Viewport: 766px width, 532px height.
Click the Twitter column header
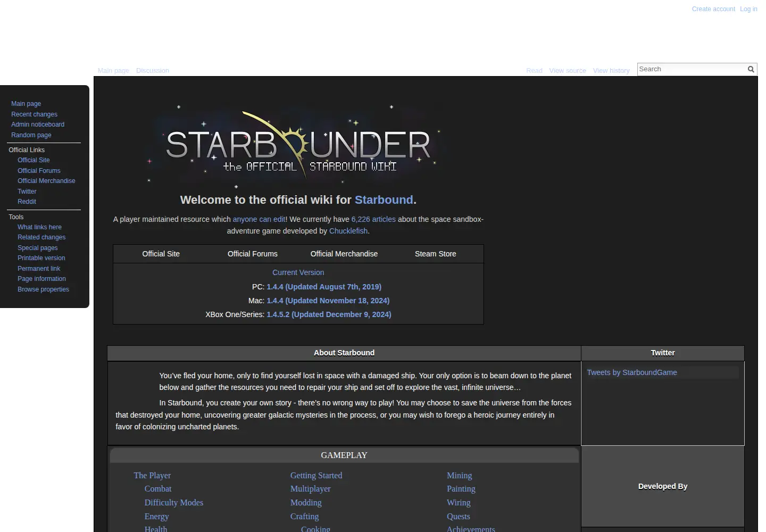coord(663,353)
